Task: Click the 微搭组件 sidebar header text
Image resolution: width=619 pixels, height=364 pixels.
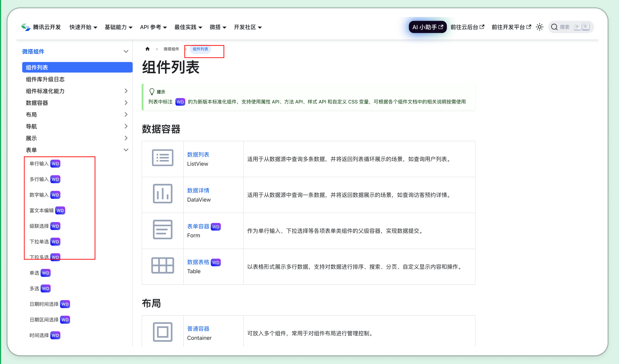Action: (x=33, y=52)
